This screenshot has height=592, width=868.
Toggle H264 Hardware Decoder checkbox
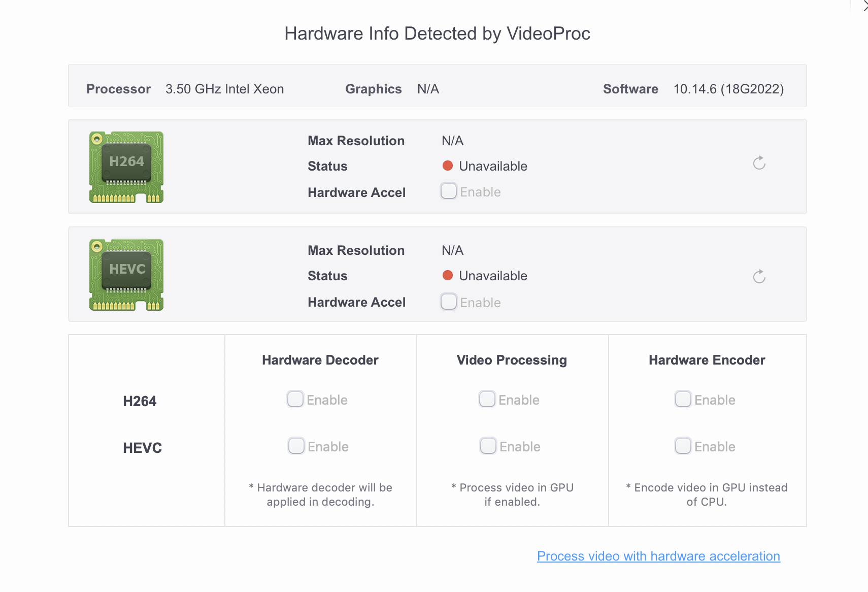click(295, 399)
